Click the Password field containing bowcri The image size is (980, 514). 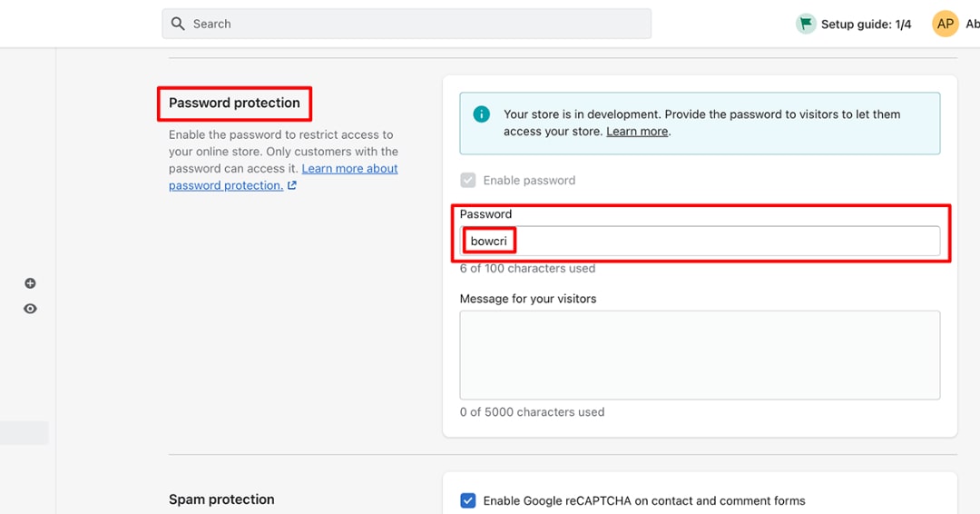tap(700, 241)
